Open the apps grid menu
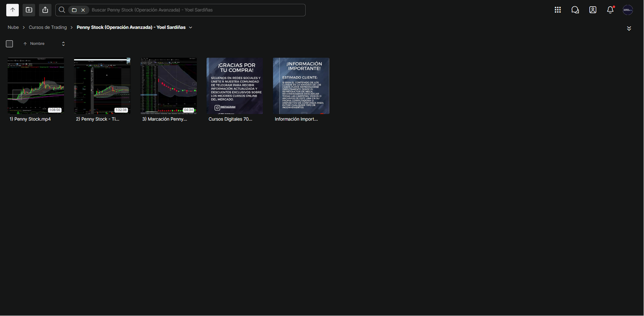The image size is (644, 316). click(x=558, y=10)
